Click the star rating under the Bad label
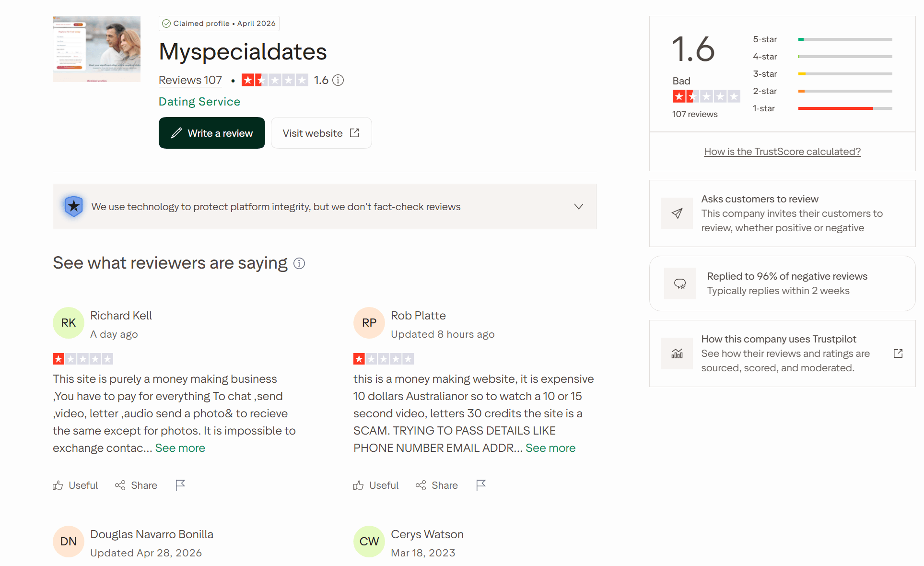 [x=706, y=96]
